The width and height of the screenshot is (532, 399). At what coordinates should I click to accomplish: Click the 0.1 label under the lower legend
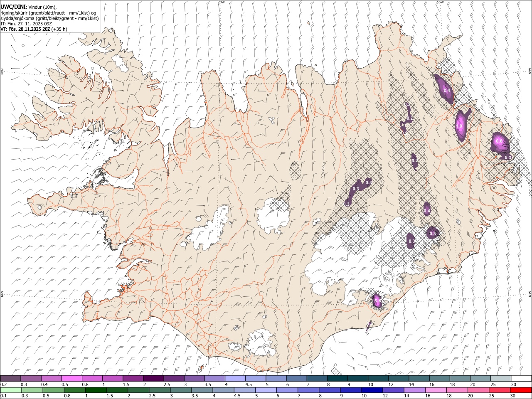point(3,396)
